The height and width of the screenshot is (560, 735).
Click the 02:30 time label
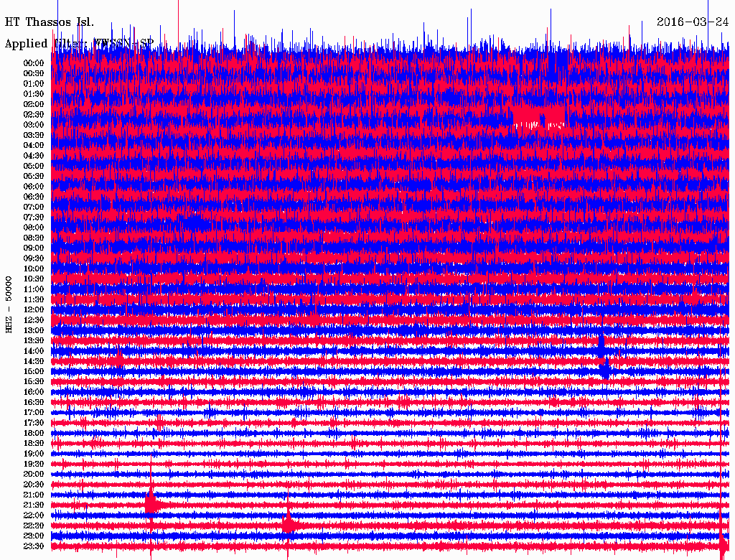click(x=34, y=114)
